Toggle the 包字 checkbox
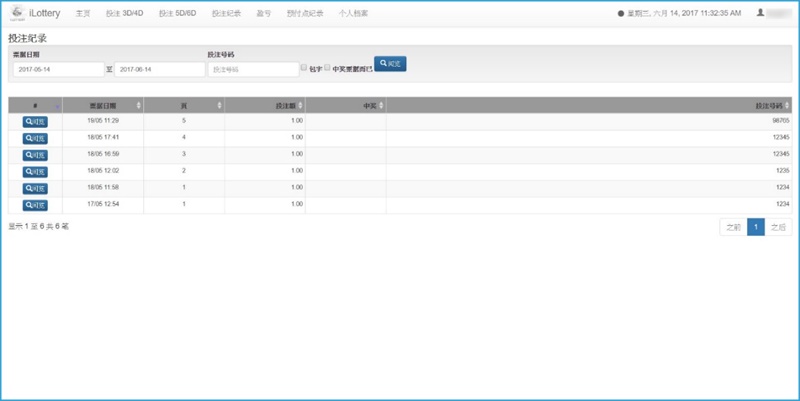The height and width of the screenshot is (401, 800). [x=305, y=68]
